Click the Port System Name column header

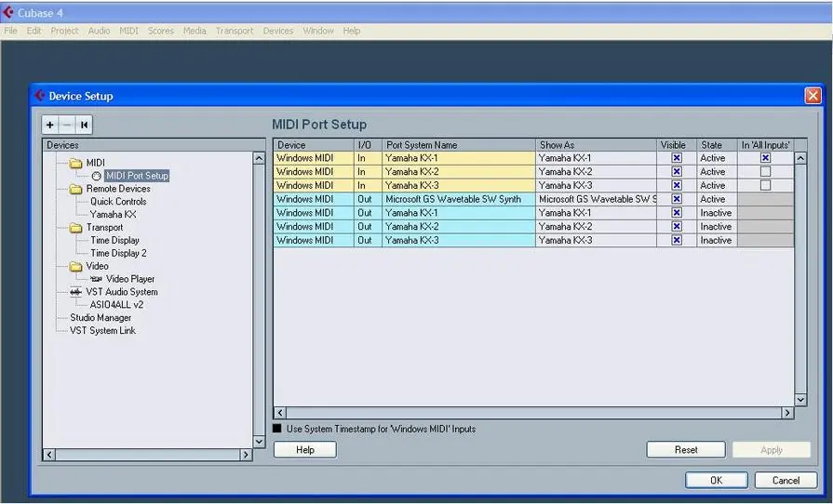[x=459, y=145]
